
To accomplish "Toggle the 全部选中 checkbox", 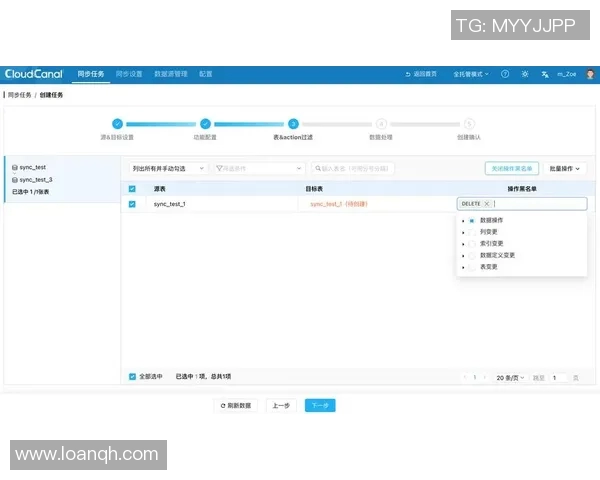I will [132, 377].
